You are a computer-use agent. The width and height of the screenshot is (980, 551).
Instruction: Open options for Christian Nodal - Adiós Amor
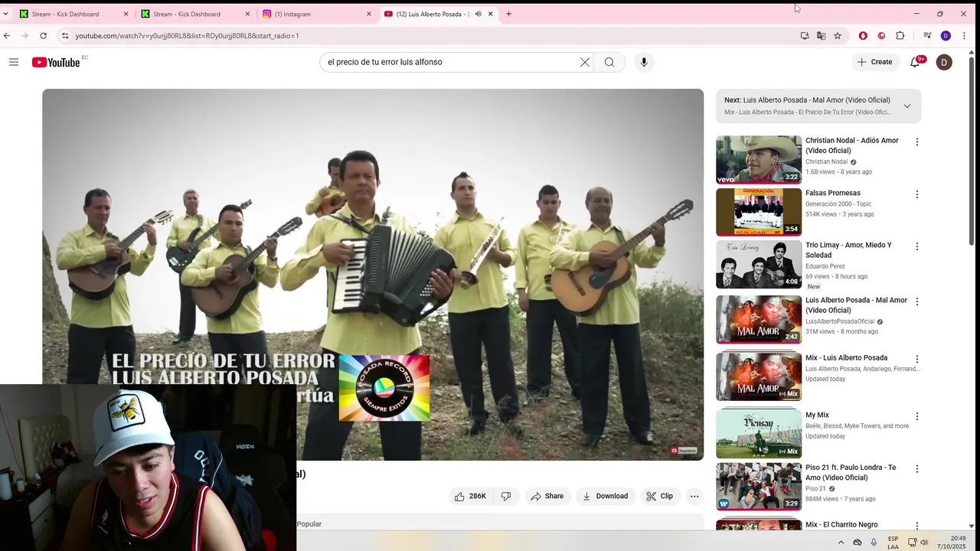(916, 142)
